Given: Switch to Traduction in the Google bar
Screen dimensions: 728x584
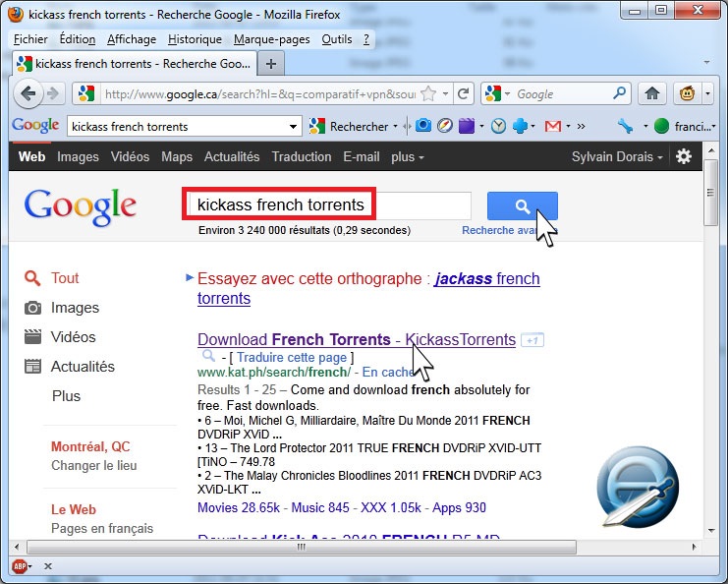Looking at the screenshot, I should [x=302, y=157].
